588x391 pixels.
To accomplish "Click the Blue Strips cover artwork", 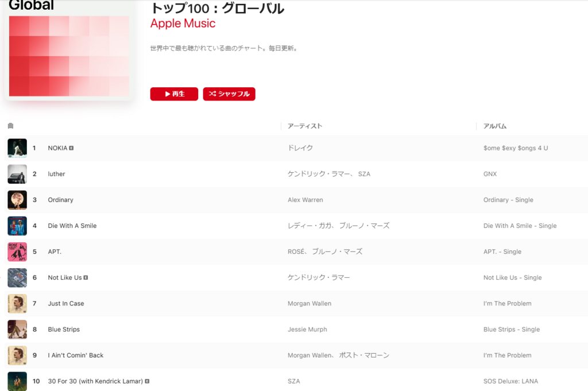I will 17,329.
